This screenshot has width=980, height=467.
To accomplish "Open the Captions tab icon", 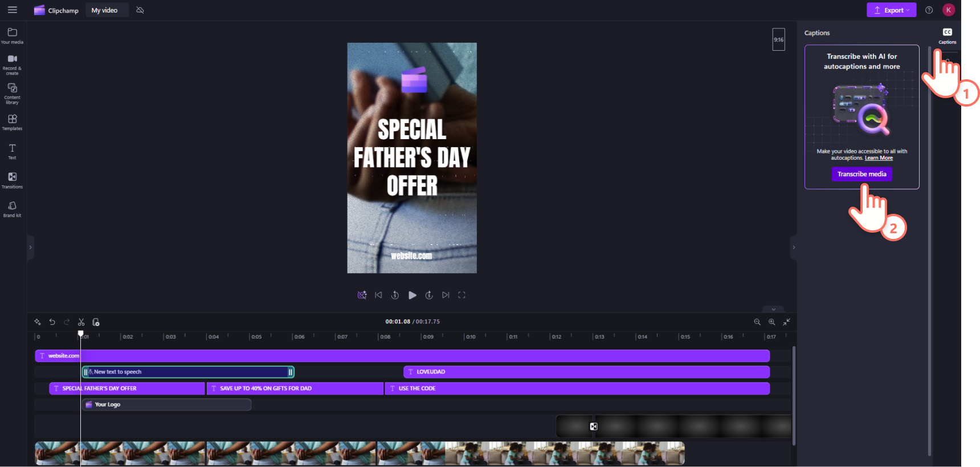I will 948,35.
